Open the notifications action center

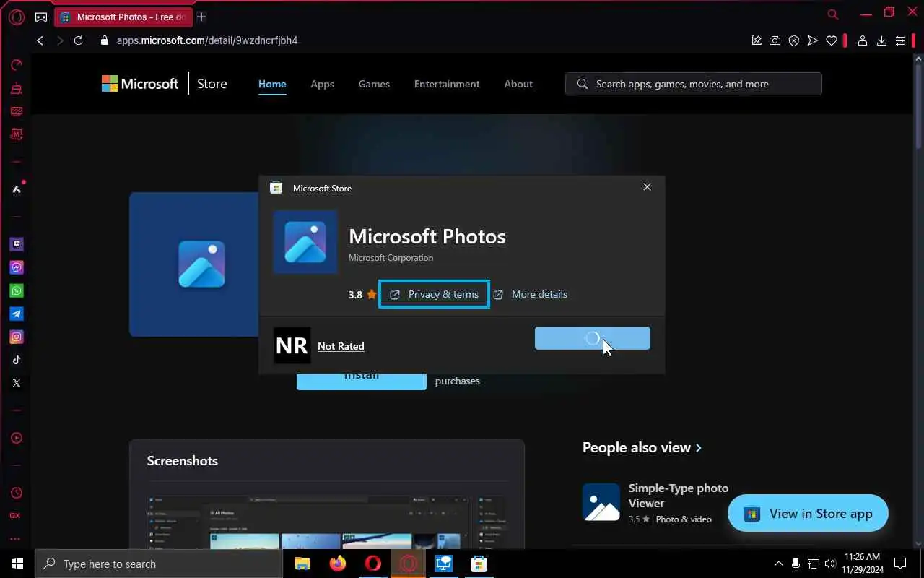(x=900, y=564)
